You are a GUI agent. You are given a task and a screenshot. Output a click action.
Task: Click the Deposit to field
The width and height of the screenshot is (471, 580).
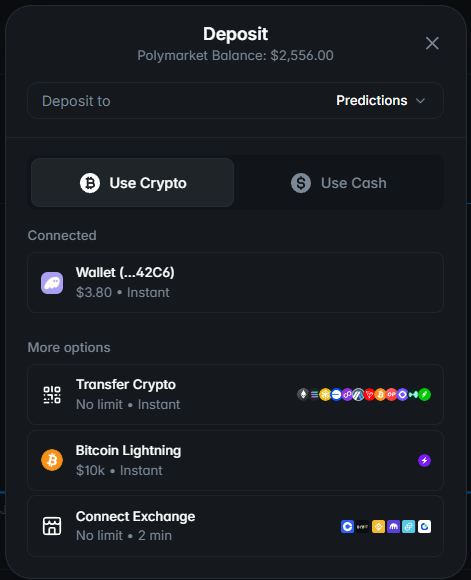click(x=235, y=101)
